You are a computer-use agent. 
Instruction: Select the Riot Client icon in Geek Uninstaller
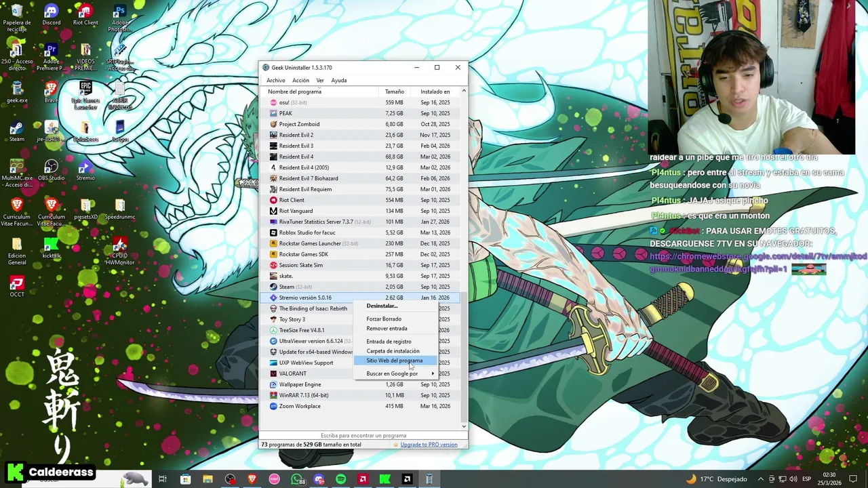tap(273, 200)
